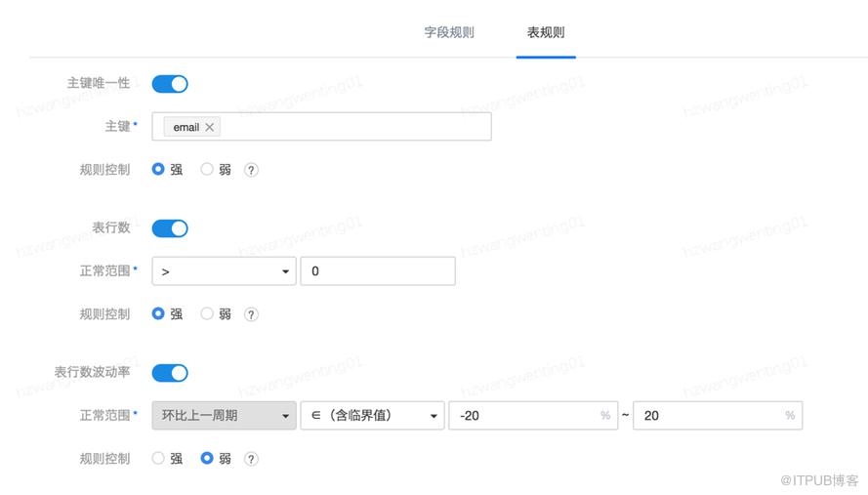Click the 表行数 threshold field showing 0
This screenshot has width=868, height=495.
tap(378, 271)
